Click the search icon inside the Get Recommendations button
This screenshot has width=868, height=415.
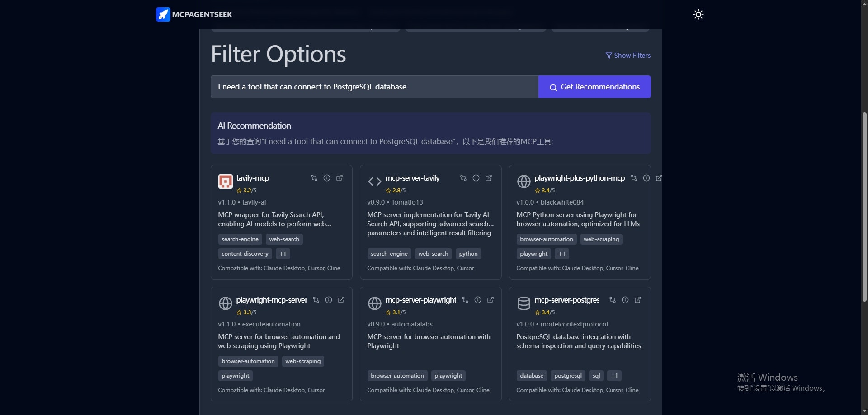point(553,87)
